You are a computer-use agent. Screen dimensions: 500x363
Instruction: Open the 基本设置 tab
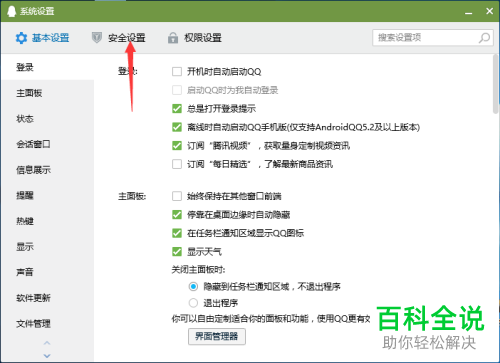pyautogui.click(x=42, y=38)
